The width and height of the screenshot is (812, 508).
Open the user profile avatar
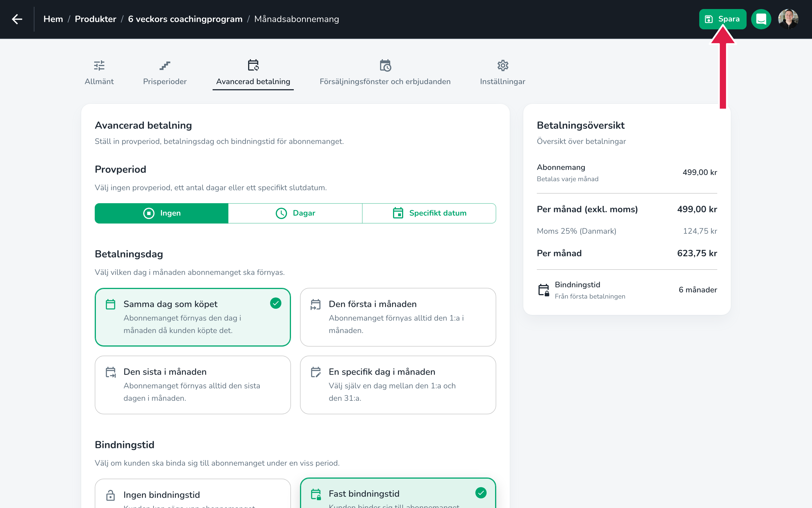tap(788, 19)
